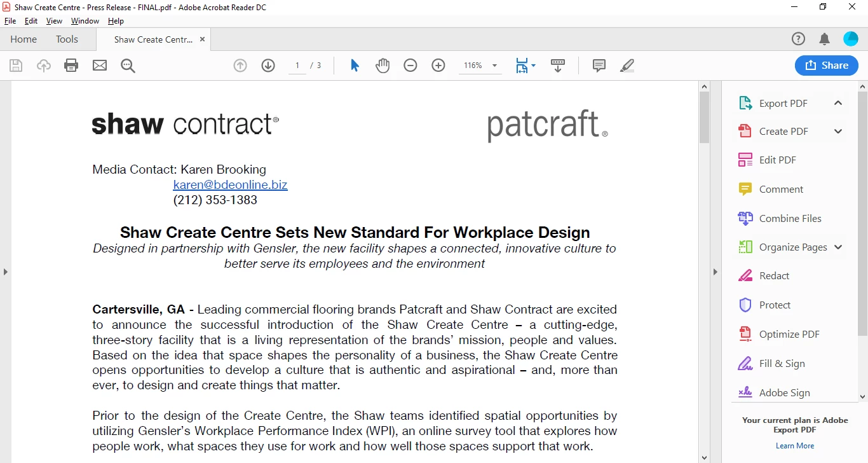
Task: Click the read mode keyboard icon
Action: point(558,66)
